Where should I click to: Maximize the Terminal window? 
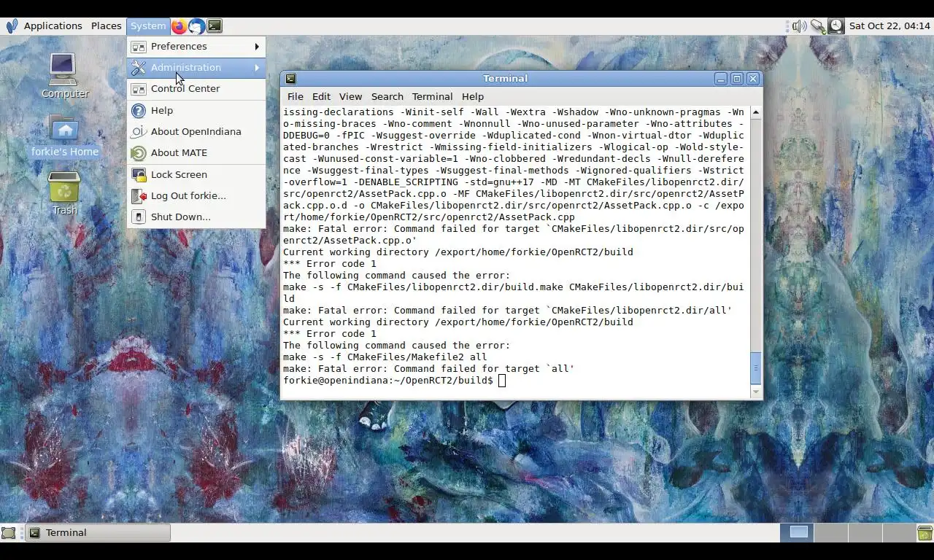737,79
